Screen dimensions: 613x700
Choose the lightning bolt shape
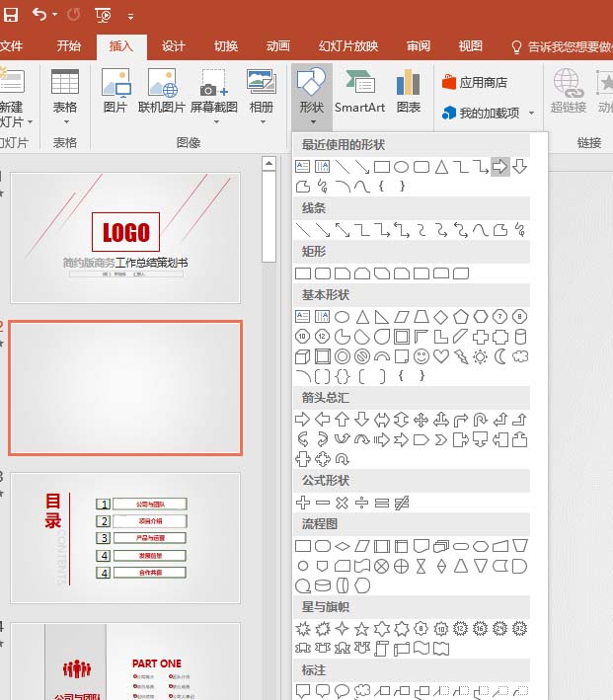pos(461,356)
